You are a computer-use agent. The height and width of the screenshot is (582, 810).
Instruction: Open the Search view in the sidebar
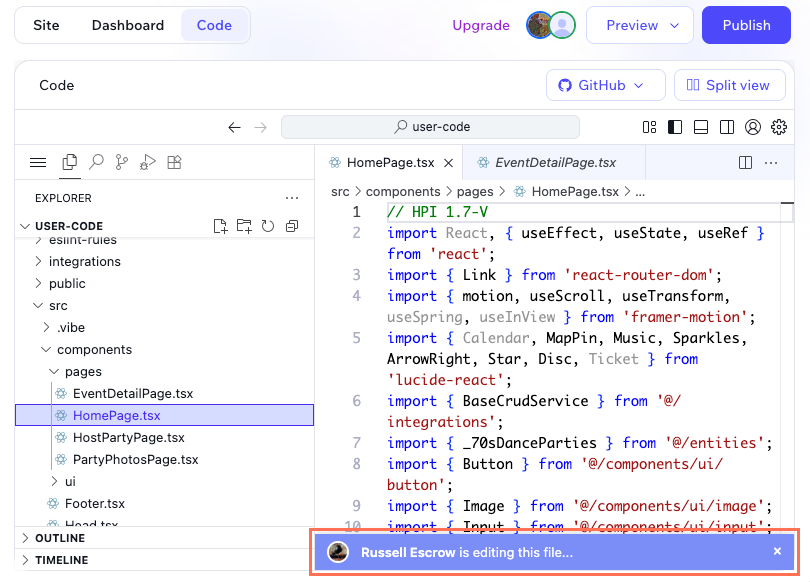97,163
